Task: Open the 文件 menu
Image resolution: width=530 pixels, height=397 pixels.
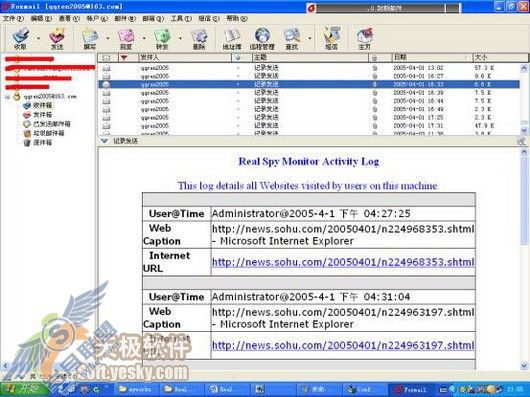Action: coord(13,18)
